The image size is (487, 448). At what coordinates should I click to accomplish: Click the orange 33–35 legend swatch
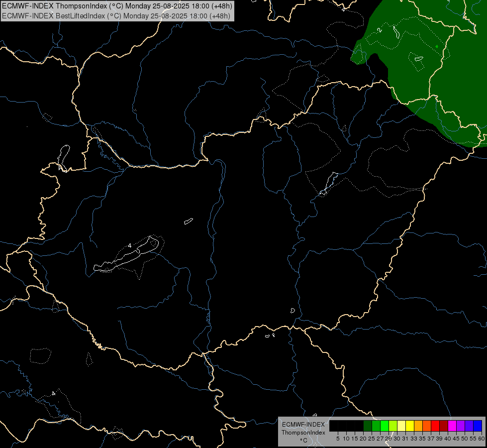point(418,426)
